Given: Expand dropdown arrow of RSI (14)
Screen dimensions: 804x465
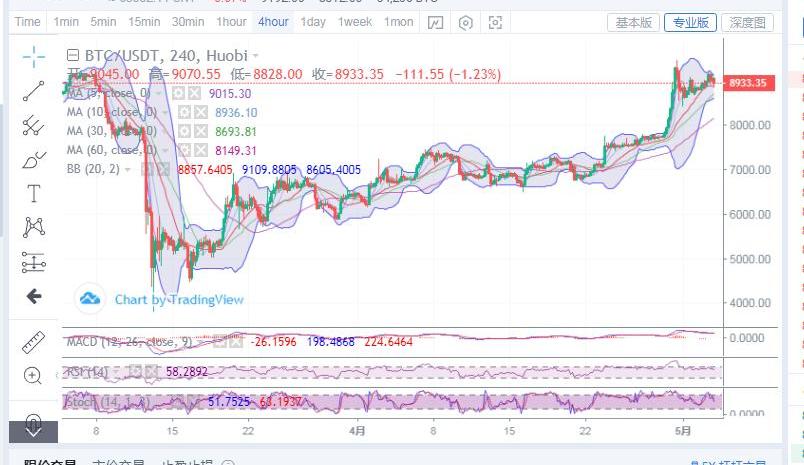Looking at the screenshot, I should point(116,372).
